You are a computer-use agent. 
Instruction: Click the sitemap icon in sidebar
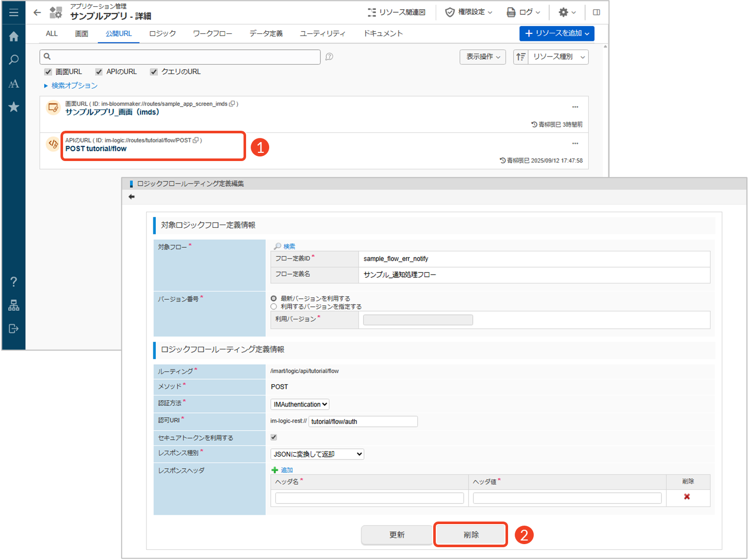coord(14,306)
